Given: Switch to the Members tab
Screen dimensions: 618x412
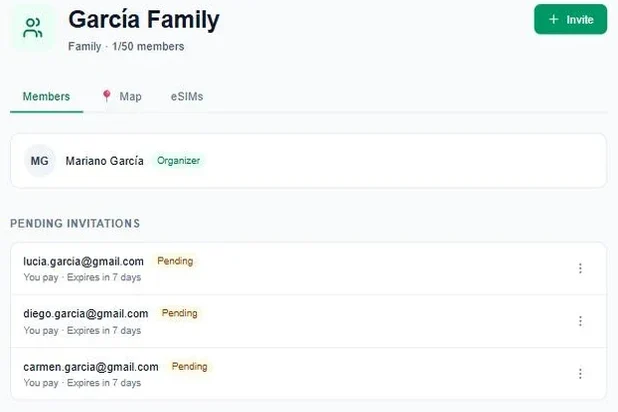Looking at the screenshot, I should pos(47,97).
